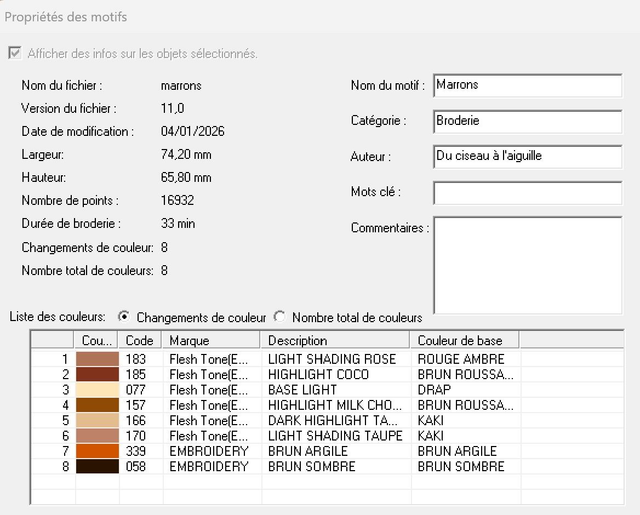Click the empty 'Mots clé' field
This screenshot has width=640, height=515.
click(x=528, y=192)
